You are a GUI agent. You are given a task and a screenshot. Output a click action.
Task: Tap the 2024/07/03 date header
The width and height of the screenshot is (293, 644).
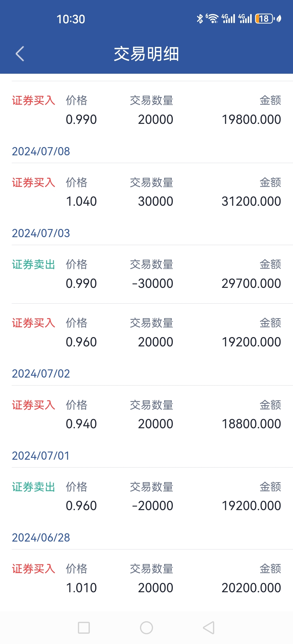coord(41,233)
